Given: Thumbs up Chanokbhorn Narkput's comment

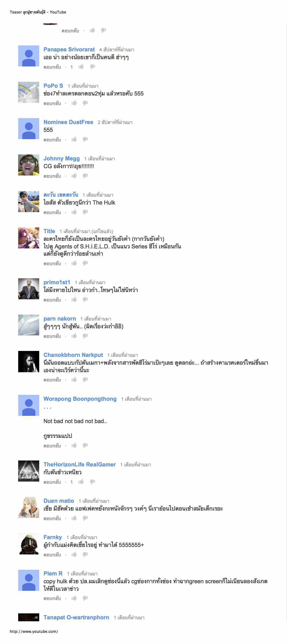Looking at the screenshot, I should coord(74,379).
